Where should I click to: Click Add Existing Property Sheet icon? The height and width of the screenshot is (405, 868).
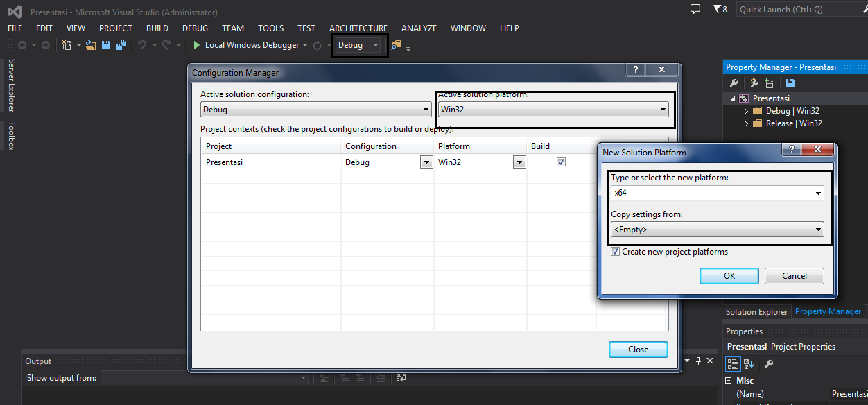[770, 83]
